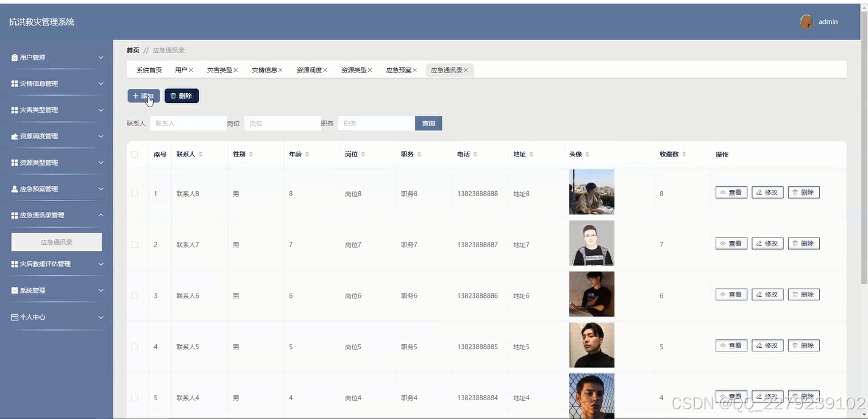Select the 应急通讯录 submenu item

coord(55,242)
